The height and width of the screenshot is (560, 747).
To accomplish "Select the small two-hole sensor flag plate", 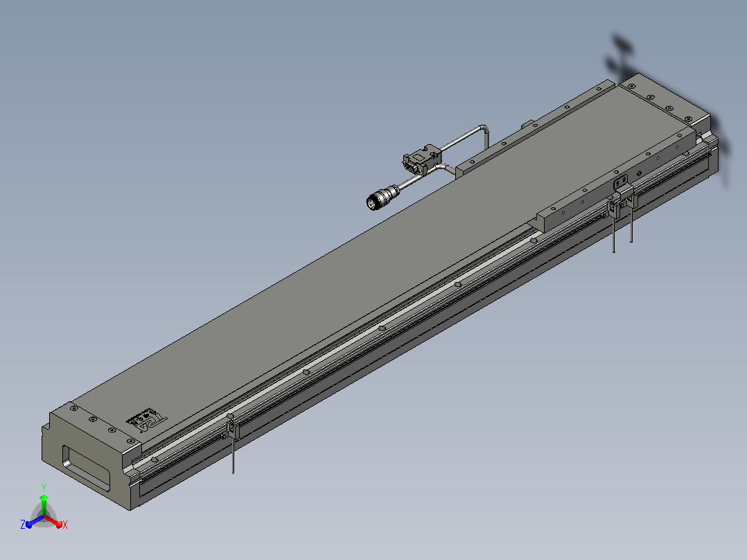I will 620,182.
